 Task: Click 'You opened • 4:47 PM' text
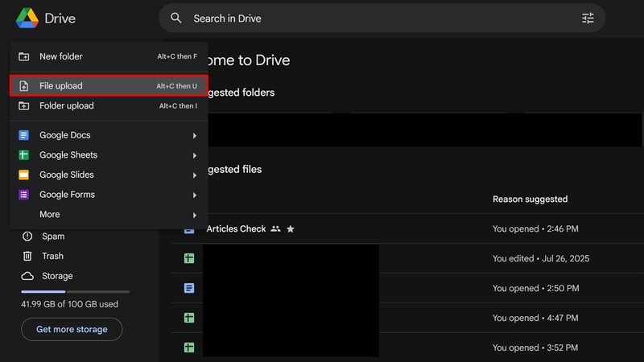coord(535,318)
